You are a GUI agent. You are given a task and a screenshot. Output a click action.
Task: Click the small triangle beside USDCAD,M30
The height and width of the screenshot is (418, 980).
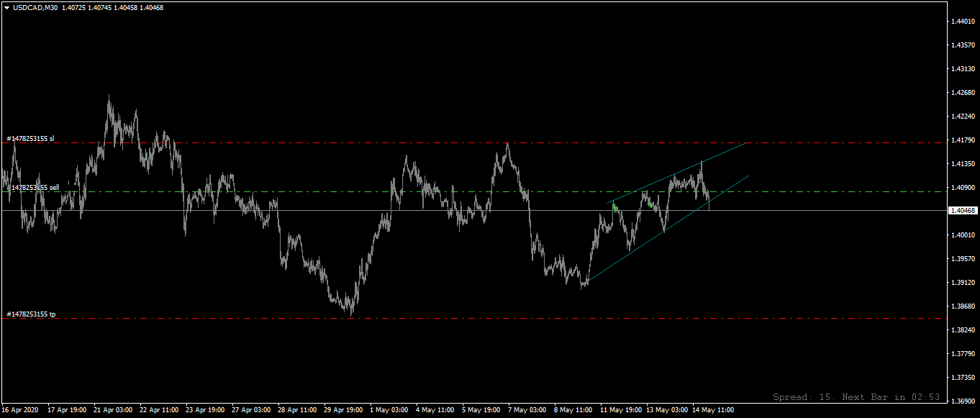7,7
